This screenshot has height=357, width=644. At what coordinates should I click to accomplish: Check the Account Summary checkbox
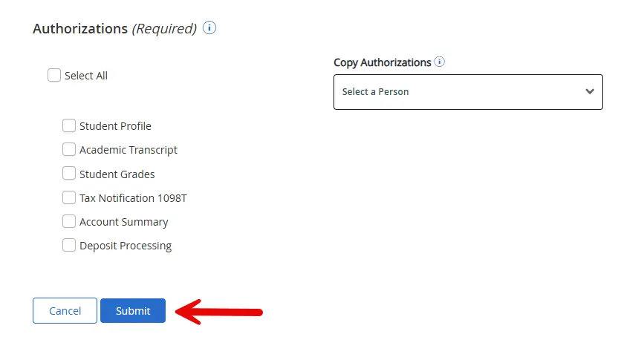(69, 221)
